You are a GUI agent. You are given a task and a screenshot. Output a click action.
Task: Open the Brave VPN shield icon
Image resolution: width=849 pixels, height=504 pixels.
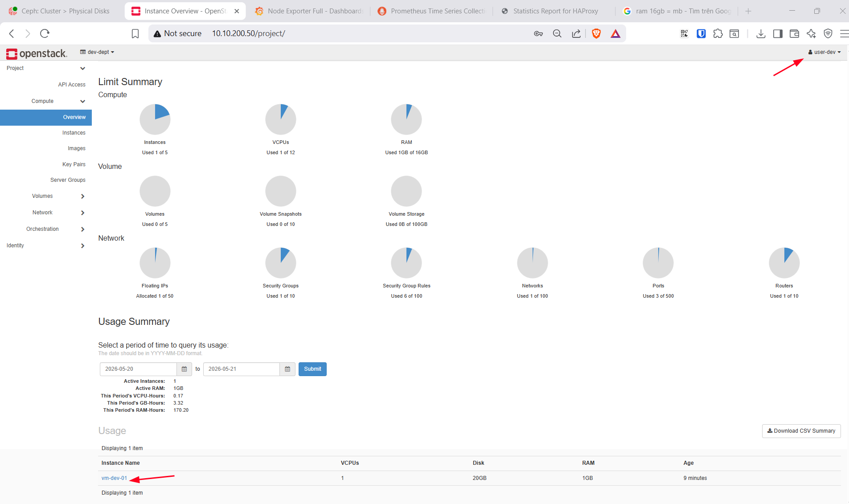[x=828, y=33]
